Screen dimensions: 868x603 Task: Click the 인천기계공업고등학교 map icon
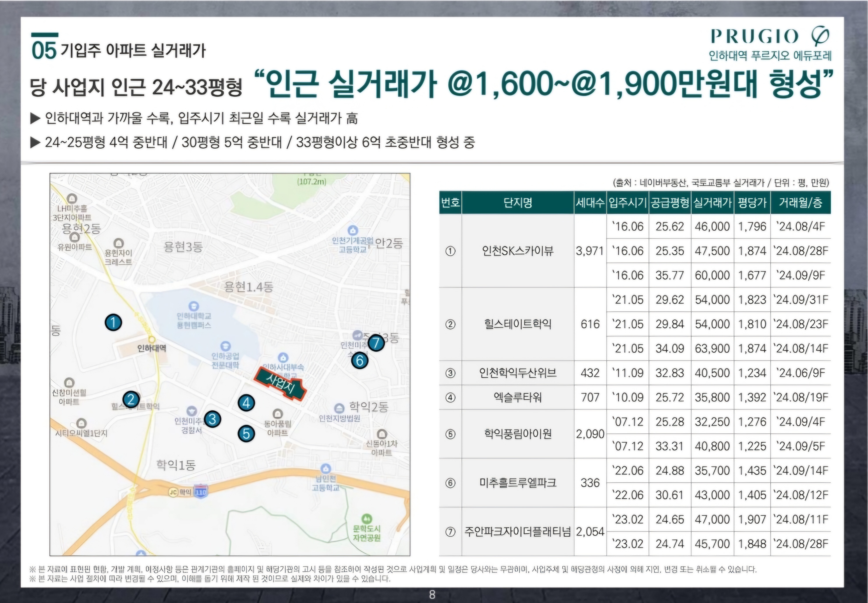[x=353, y=230]
